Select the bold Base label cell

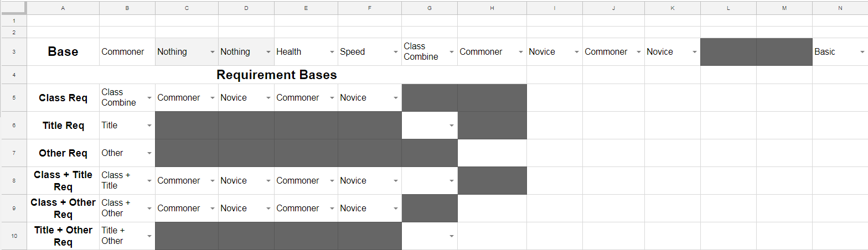click(63, 52)
